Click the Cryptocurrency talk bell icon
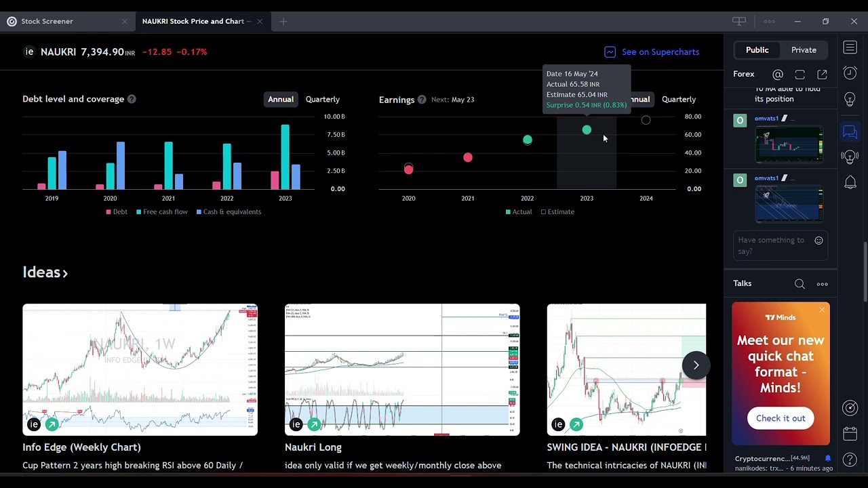 tap(828, 459)
